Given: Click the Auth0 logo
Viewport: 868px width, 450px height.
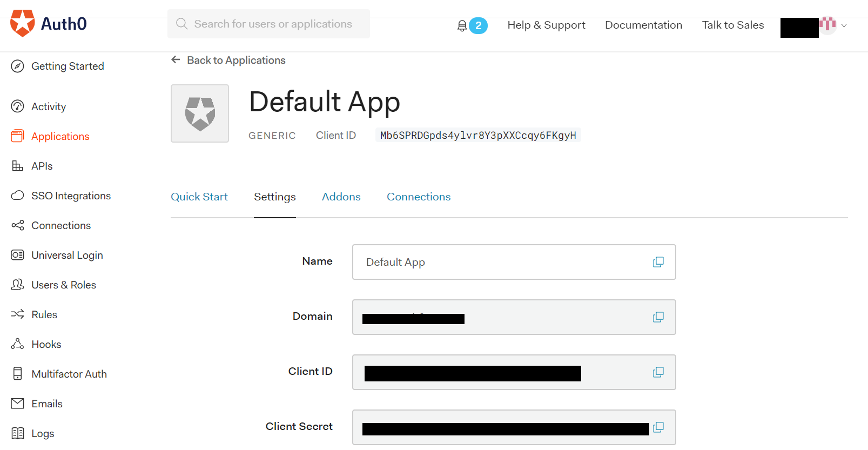Looking at the screenshot, I should pyautogui.click(x=49, y=23).
